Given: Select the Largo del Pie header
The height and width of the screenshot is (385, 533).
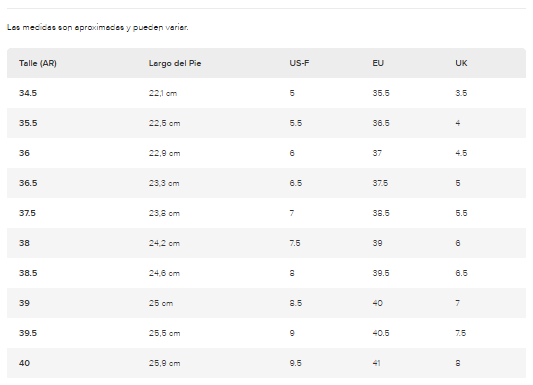Looking at the screenshot, I should pos(175,64).
